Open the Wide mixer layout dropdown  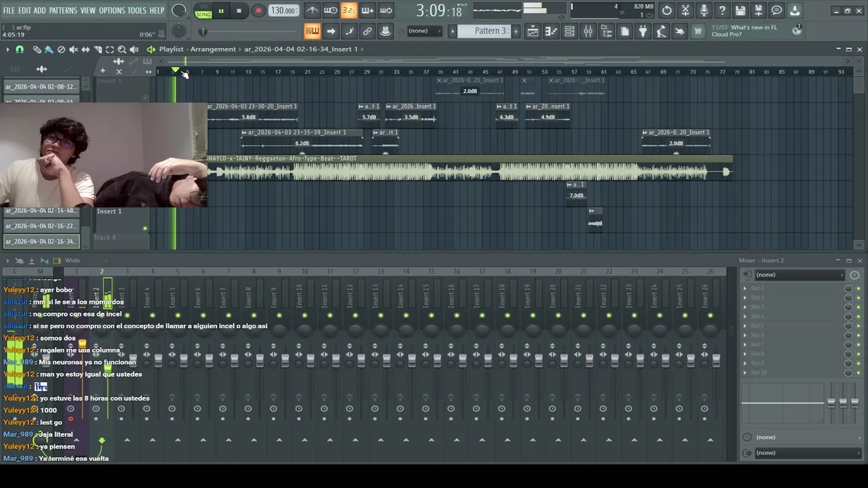click(73, 261)
